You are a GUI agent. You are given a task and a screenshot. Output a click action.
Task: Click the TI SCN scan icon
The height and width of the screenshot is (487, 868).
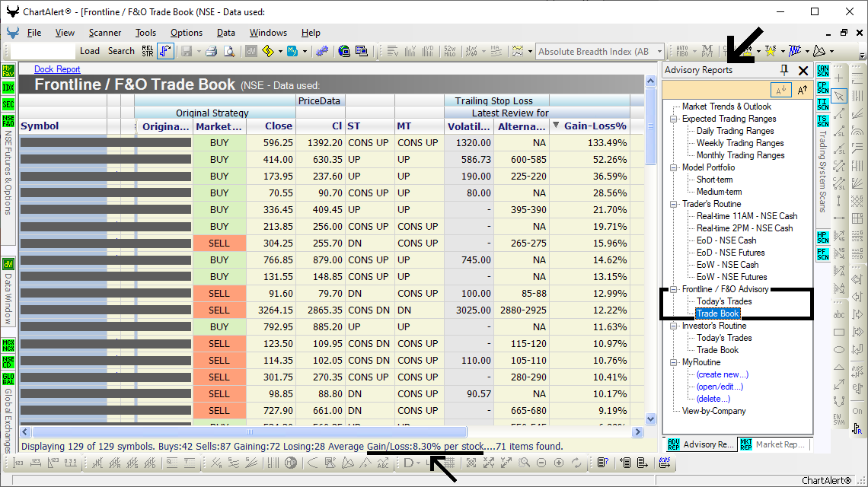822,104
